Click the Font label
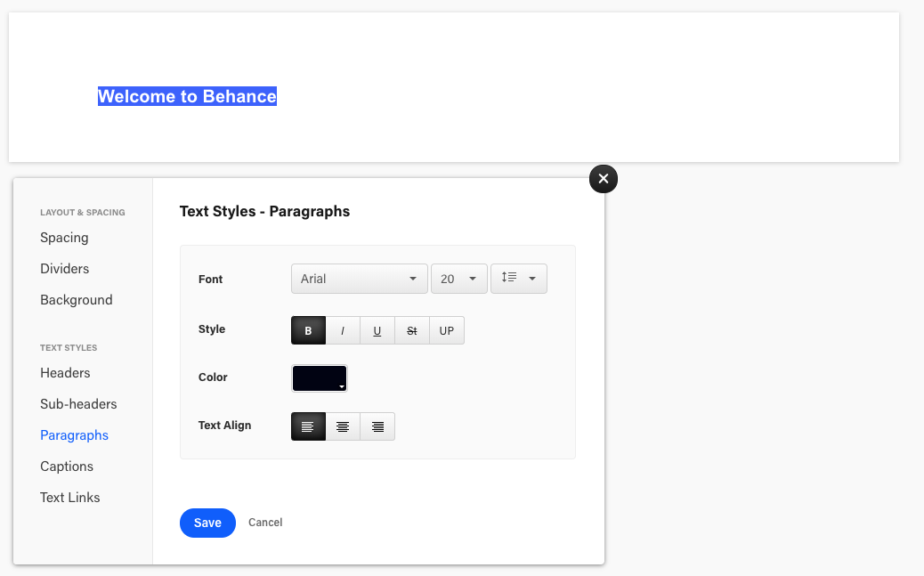The image size is (924, 576). point(210,280)
